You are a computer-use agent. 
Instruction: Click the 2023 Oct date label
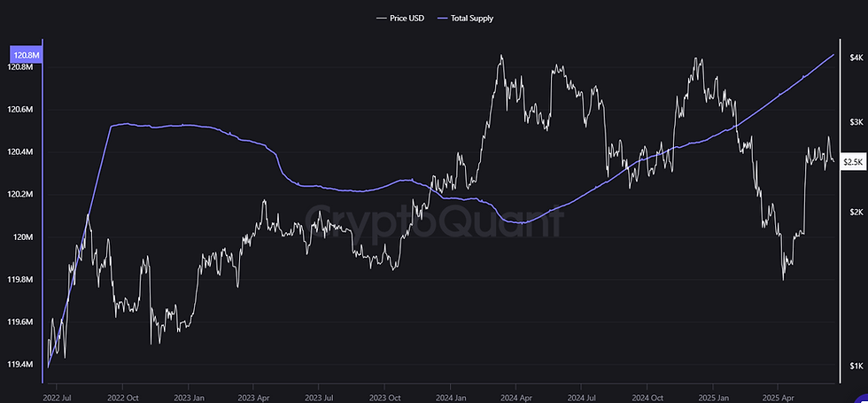point(384,398)
